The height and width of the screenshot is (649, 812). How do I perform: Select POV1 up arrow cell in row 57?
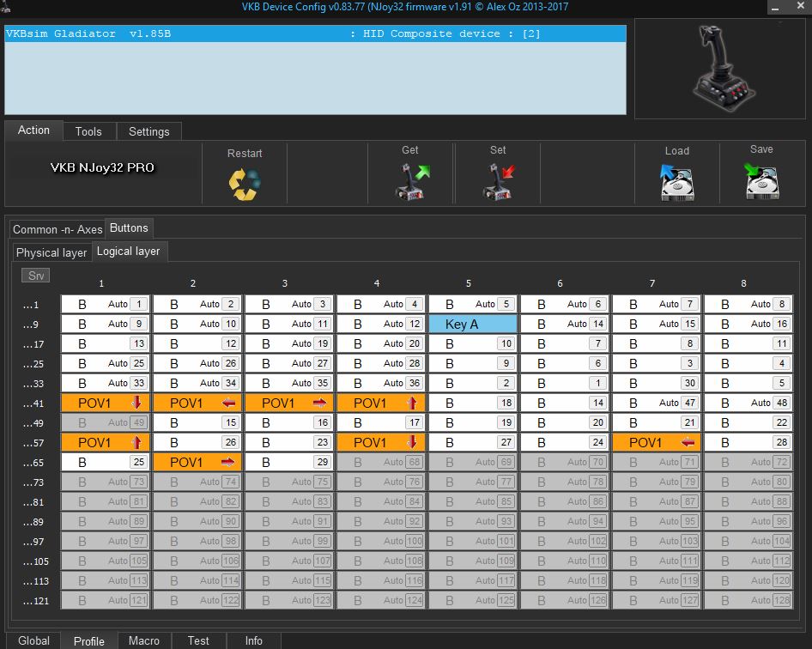(x=106, y=442)
